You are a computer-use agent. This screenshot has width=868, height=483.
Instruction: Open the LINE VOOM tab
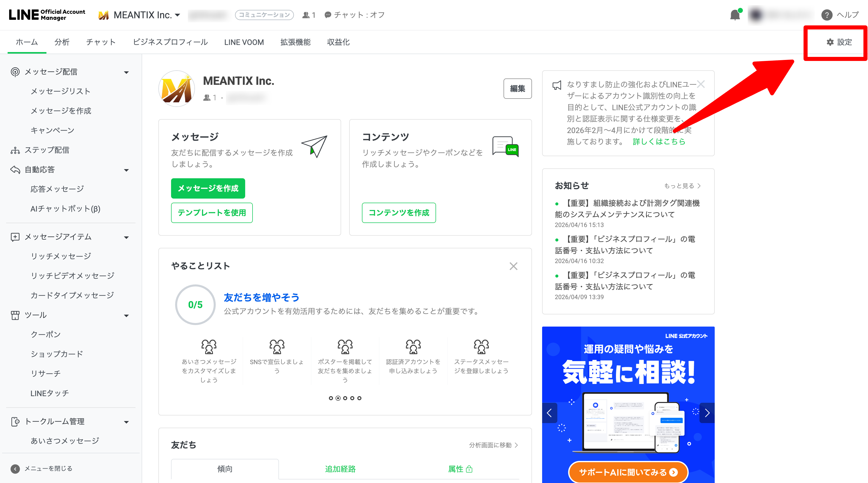click(244, 42)
